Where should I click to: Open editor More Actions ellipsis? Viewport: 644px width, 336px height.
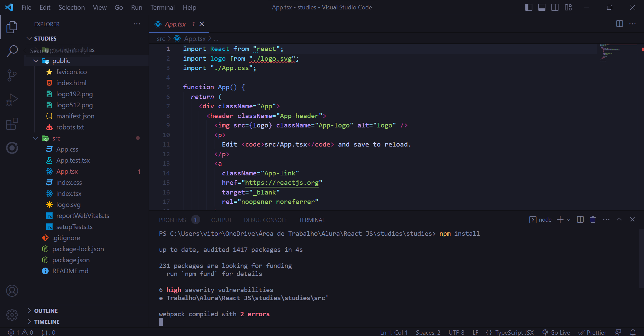pyautogui.click(x=633, y=24)
